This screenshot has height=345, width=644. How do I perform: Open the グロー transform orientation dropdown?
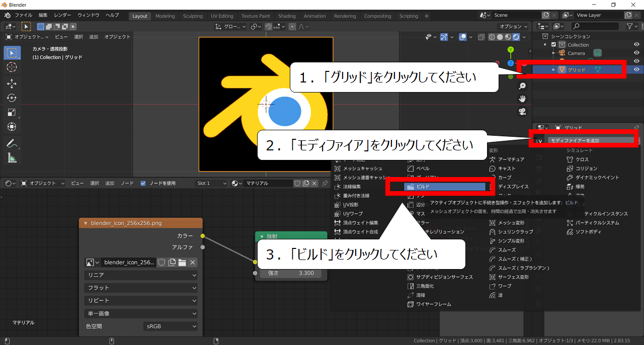(230, 27)
